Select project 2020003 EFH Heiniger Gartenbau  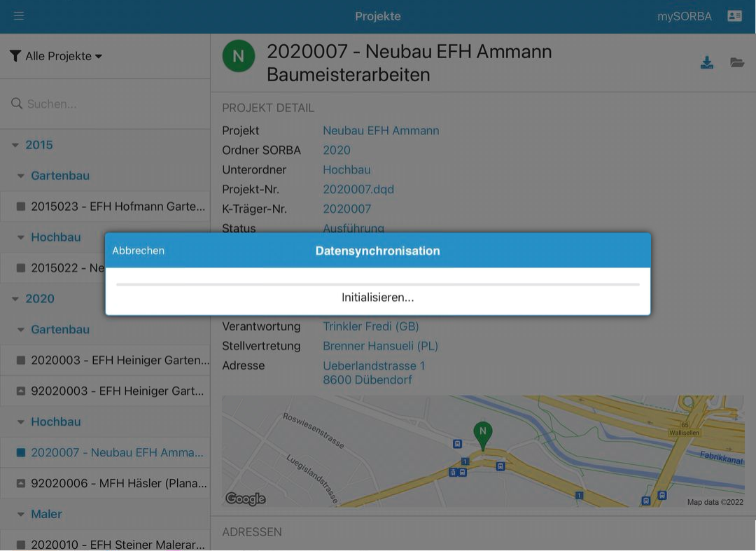point(112,361)
